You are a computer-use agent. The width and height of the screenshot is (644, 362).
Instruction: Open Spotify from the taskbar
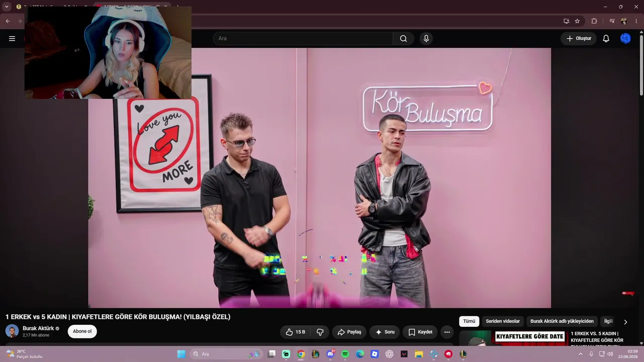click(345, 354)
